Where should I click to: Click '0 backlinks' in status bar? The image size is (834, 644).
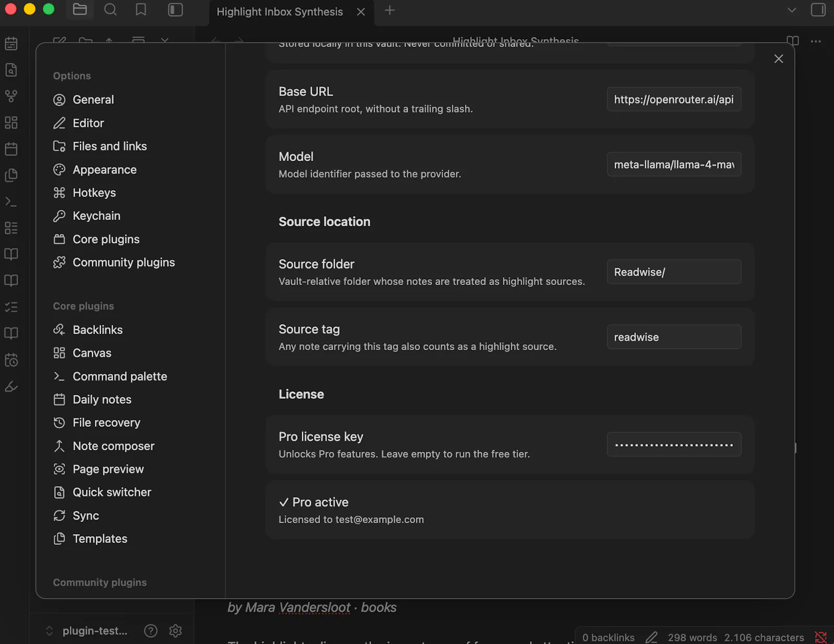(608, 637)
